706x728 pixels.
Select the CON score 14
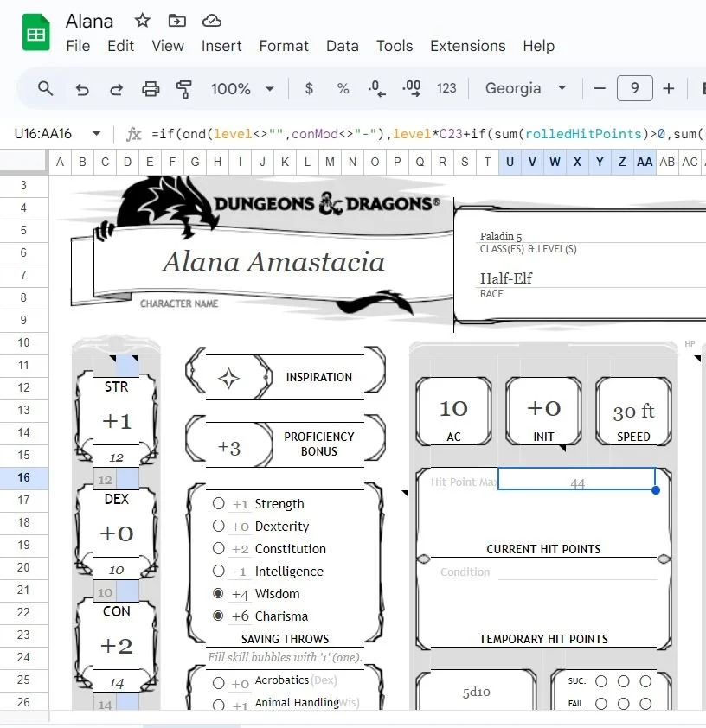(x=117, y=682)
